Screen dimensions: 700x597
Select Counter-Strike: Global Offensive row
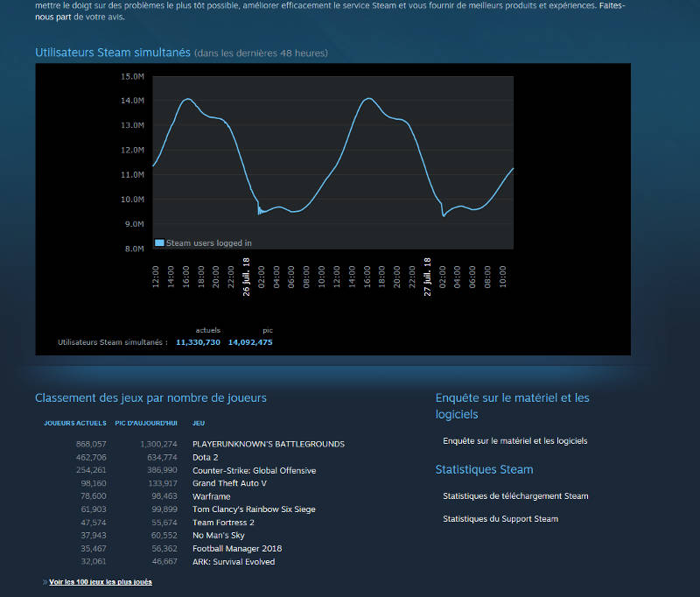(254, 470)
